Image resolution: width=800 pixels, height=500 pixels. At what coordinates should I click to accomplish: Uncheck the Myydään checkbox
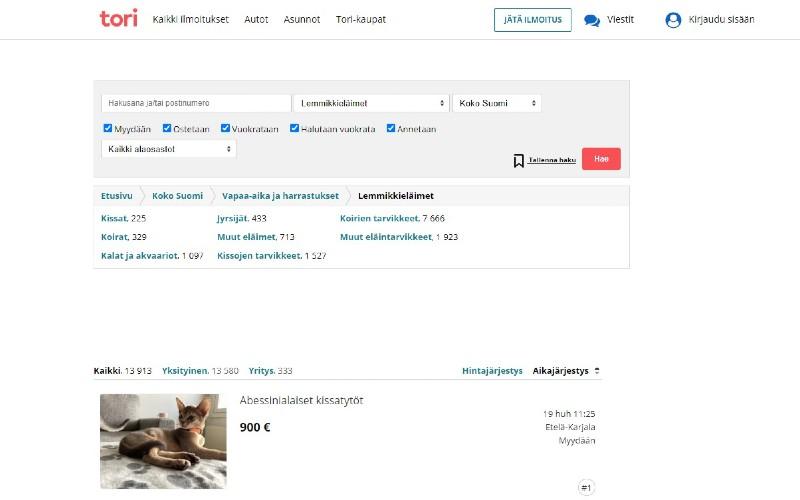tap(108, 129)
